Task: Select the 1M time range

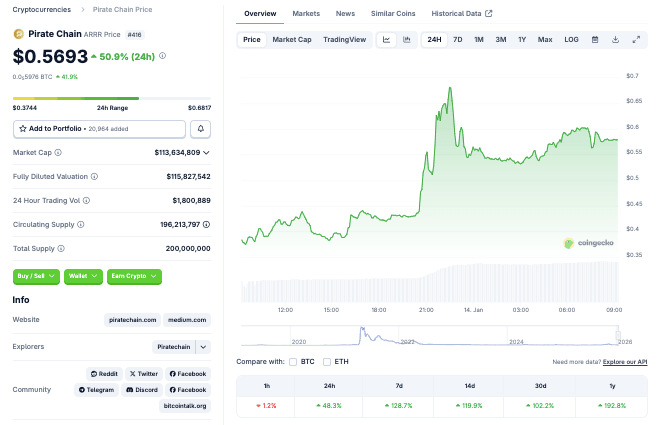Action: pos(479,39)
